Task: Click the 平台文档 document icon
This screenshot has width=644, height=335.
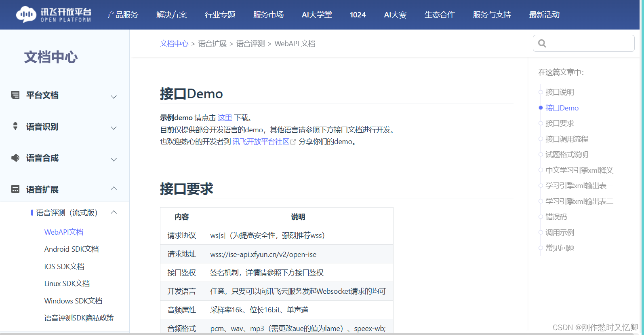Action: pyautogui.click(x=15, y=95)
